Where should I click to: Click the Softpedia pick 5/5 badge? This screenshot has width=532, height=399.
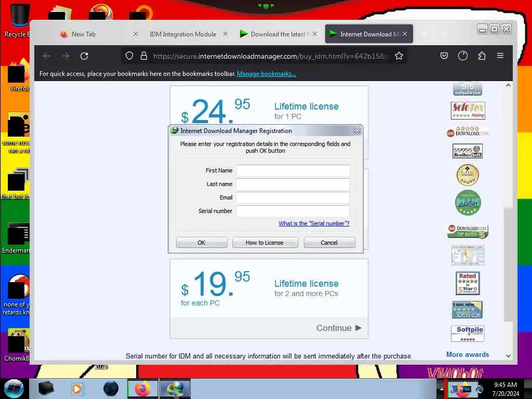point(468,89)
